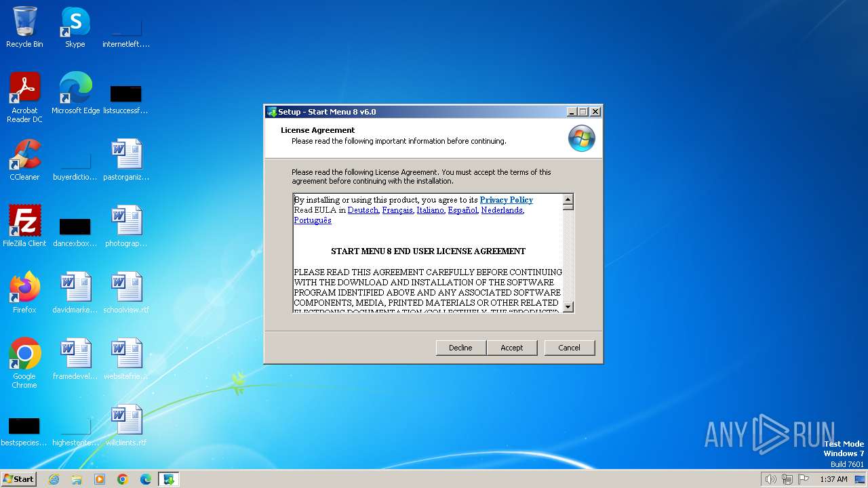Read the EULA in Español
Image resolution: width=868 pixels, height=488 pixels.
pos(462,210)
